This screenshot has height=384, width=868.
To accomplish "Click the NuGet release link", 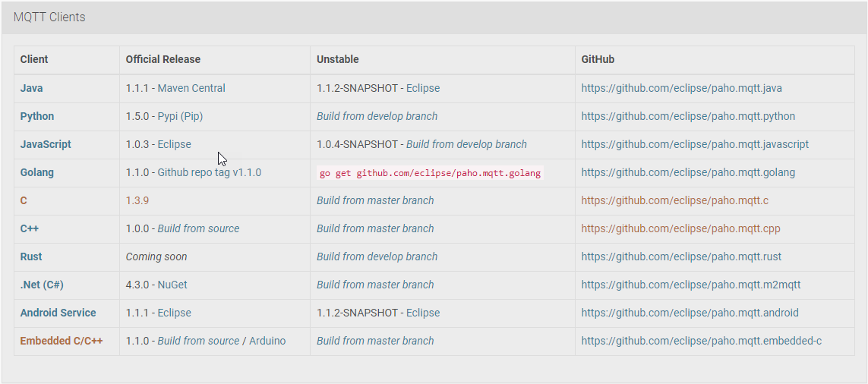I will (x=172, y=285).
